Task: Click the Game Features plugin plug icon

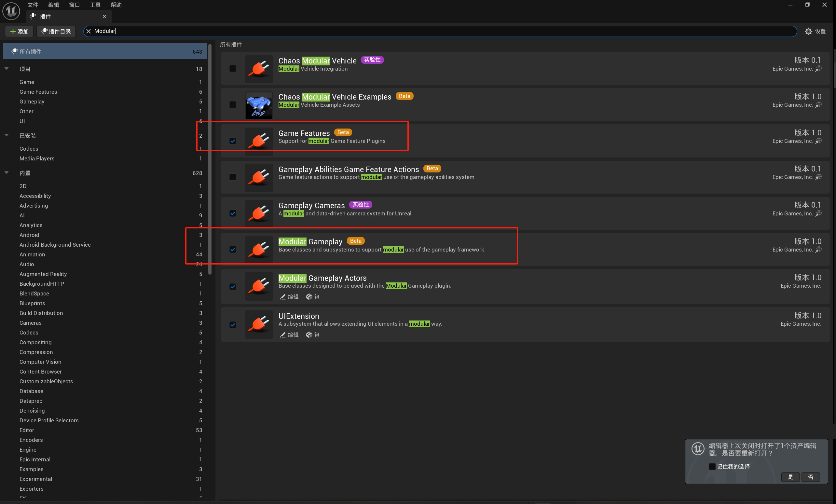Action: 259,142
